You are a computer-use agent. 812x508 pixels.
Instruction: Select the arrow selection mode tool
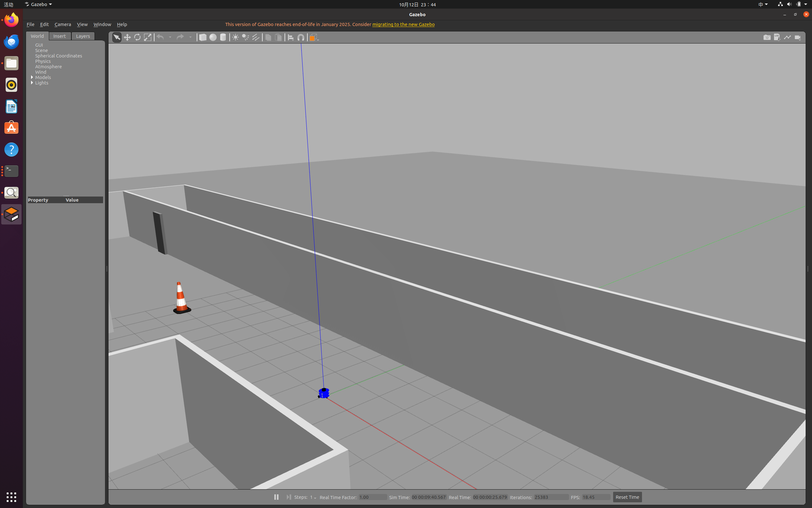[x=117, y=37]
